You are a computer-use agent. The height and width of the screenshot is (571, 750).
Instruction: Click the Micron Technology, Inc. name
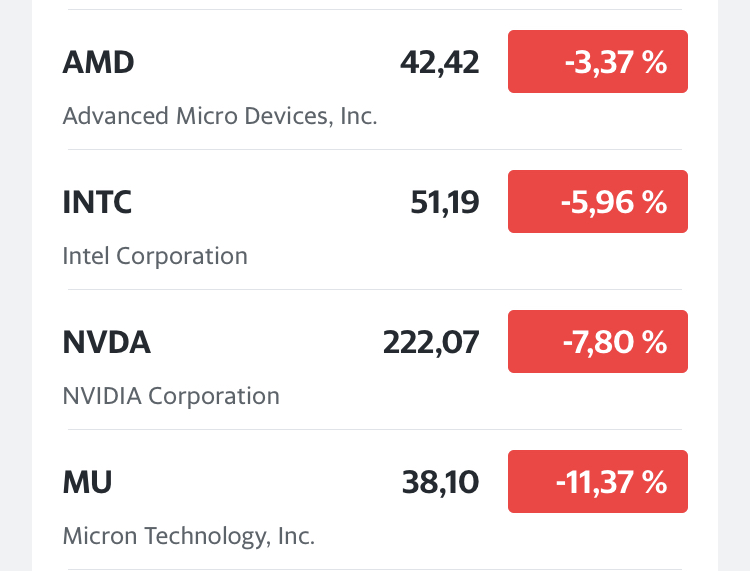(189, 536)
